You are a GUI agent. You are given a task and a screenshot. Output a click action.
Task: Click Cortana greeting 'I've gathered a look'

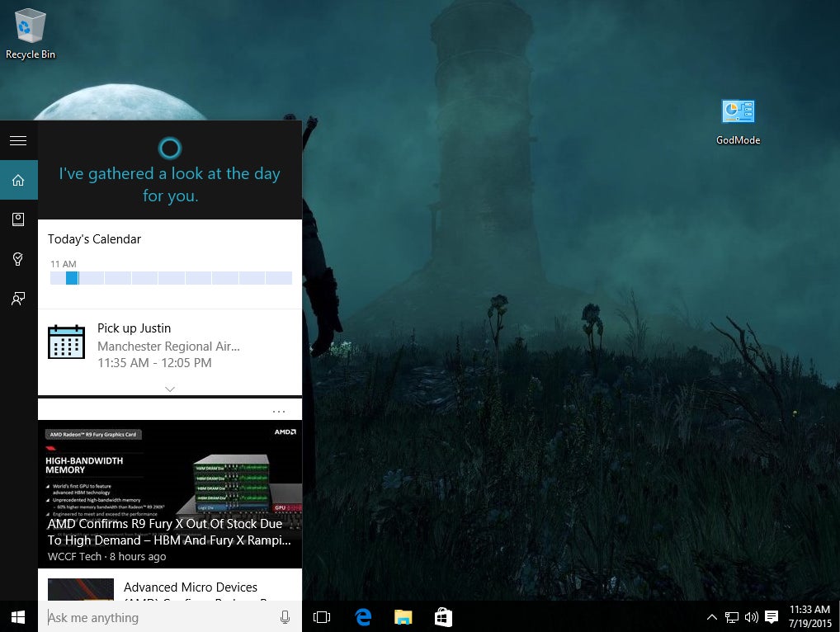(x=170, y=184)
